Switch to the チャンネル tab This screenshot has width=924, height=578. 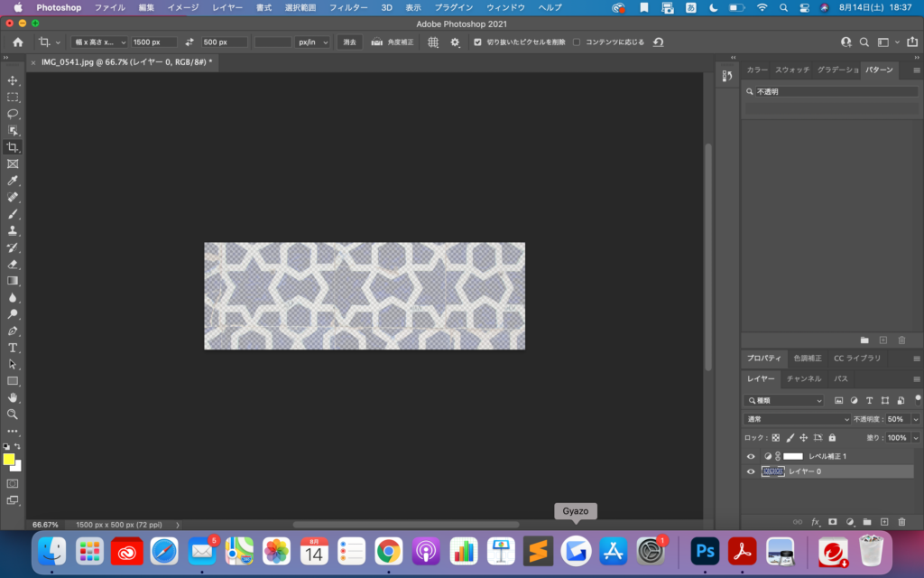803,379
